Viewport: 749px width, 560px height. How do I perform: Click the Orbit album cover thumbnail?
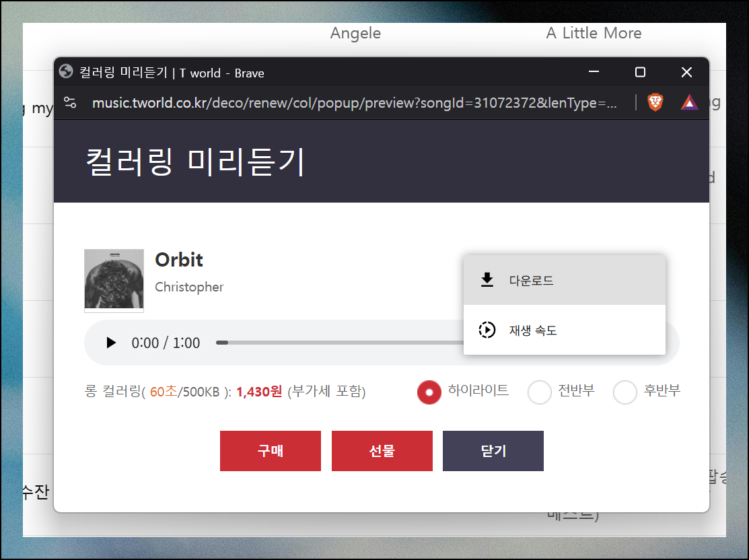114,281
